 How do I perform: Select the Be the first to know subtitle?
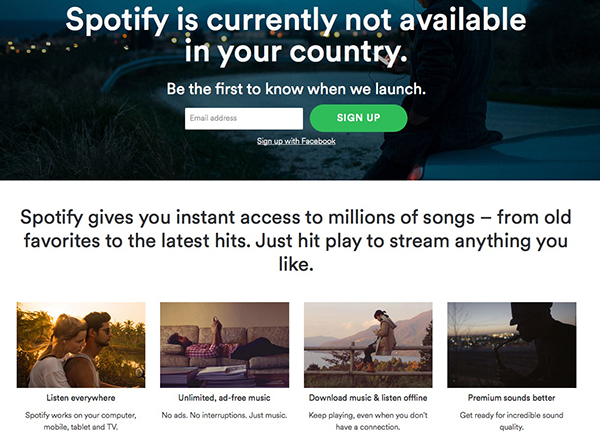(296, 89)
